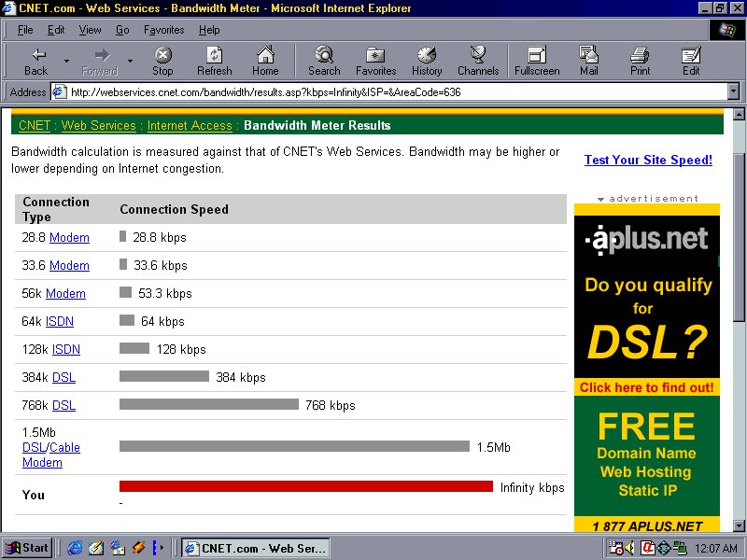Click the vertical scrollbar up arrow
The height and width of the screenshot is (560, 747).
(x=739, y=114)
